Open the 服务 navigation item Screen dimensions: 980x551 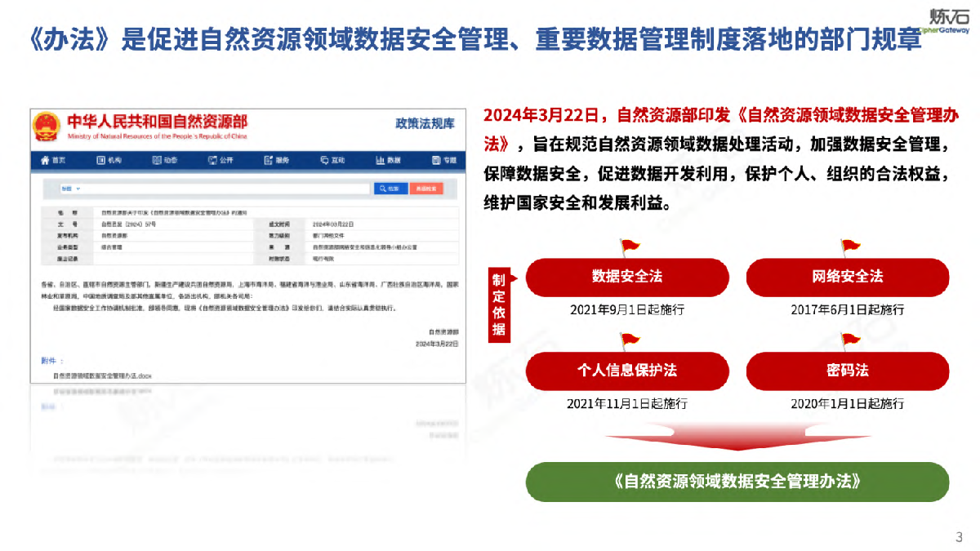[x=277, y=161]
